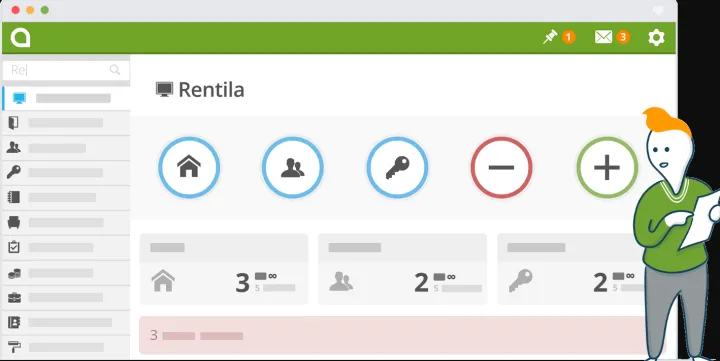Open the key icon sidebar item
The width and height of the screenshot is (720, 361).
click(x=66, y=173)
